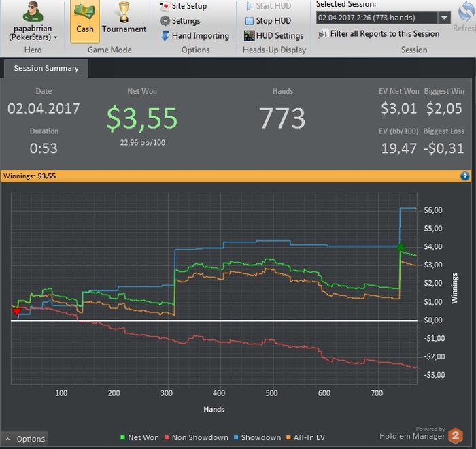This screenshot has height=449, width=476.
Task: Toggle Non Showdown legend red swatch
Action: click(x=167, y=437)
